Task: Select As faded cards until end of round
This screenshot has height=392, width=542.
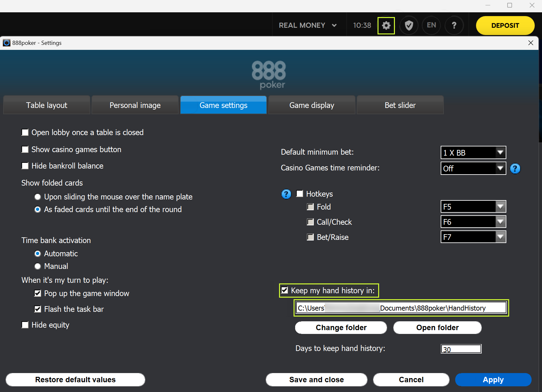Action: point(38,210)
